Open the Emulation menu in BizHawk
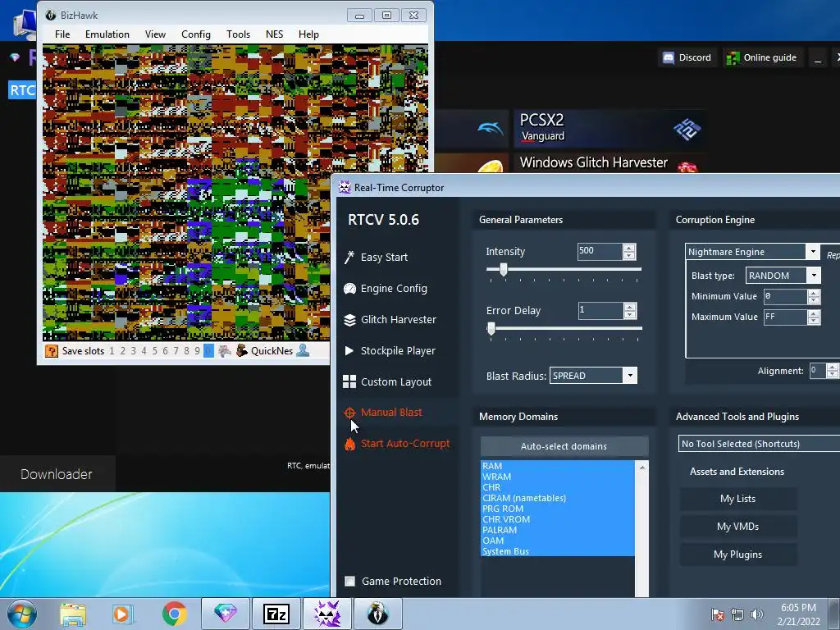 (107, 34)
